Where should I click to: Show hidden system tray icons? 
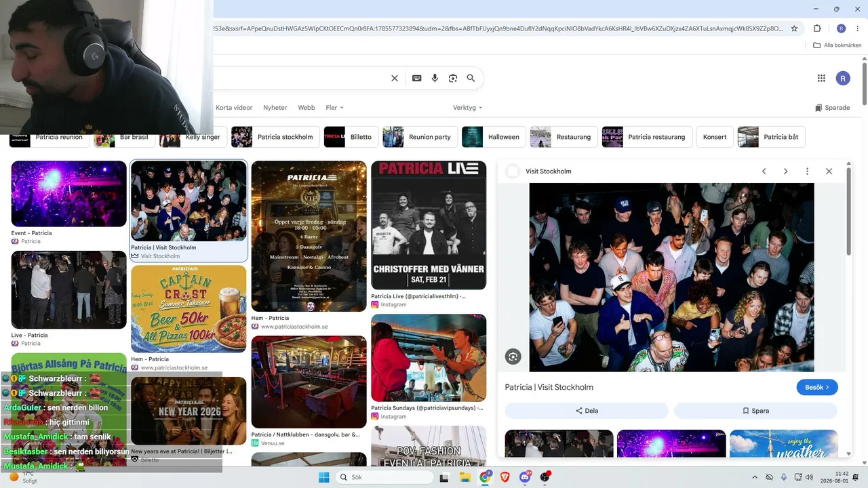(755, 477)
